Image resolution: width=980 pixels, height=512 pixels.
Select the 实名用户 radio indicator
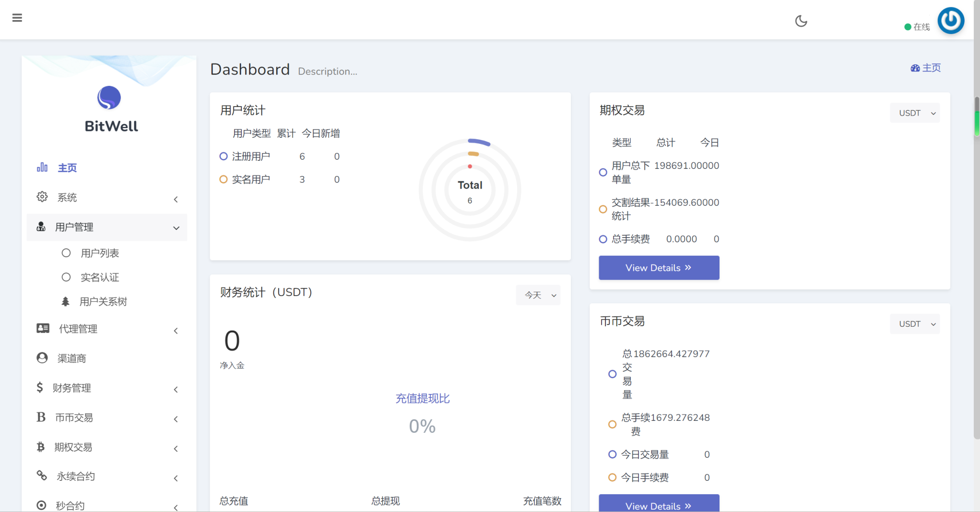224,179
